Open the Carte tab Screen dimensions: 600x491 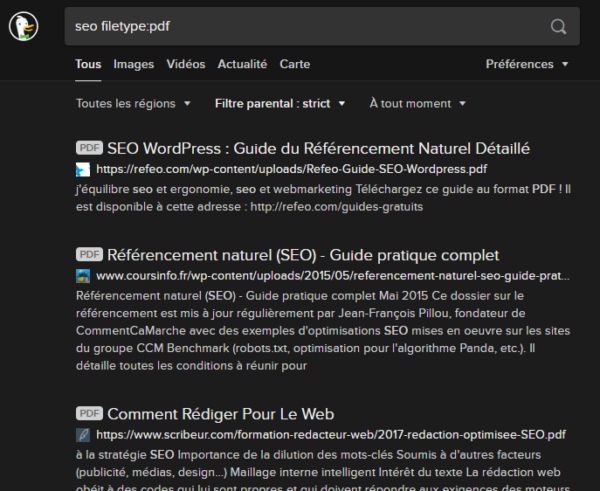pos(295,64)
